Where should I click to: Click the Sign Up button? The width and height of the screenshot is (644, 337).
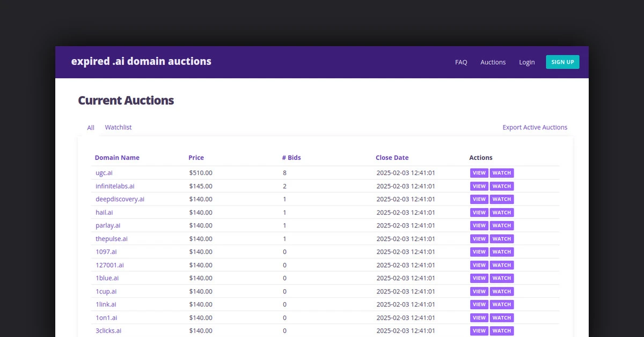[562, 62]
